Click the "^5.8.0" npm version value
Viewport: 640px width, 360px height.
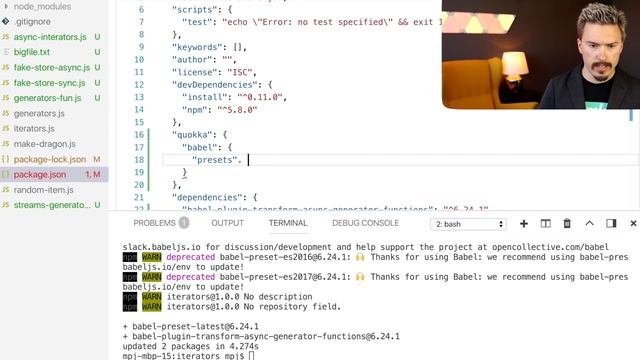pyautogui.click(x=237, y=110)
